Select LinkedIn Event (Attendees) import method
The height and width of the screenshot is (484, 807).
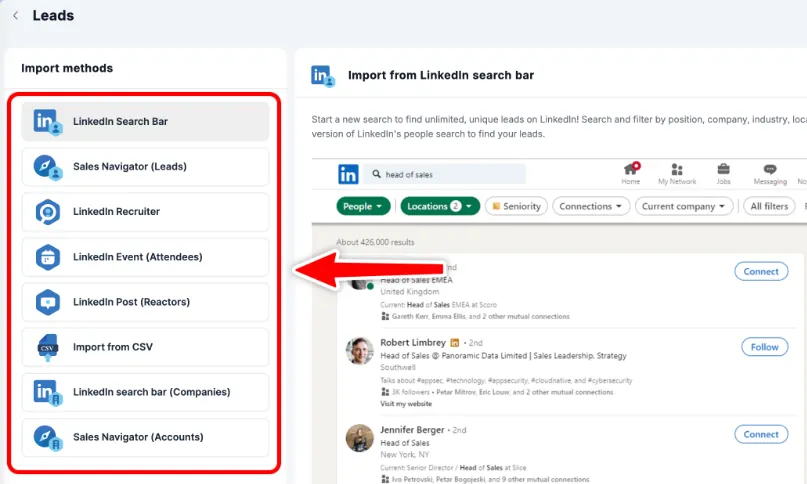(145, 257)
